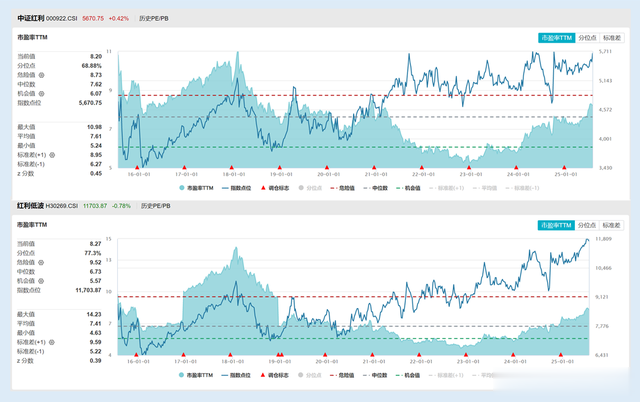
Task: Enable greyed 分位点 legend in top chart
Action: [x=310, y=188]
